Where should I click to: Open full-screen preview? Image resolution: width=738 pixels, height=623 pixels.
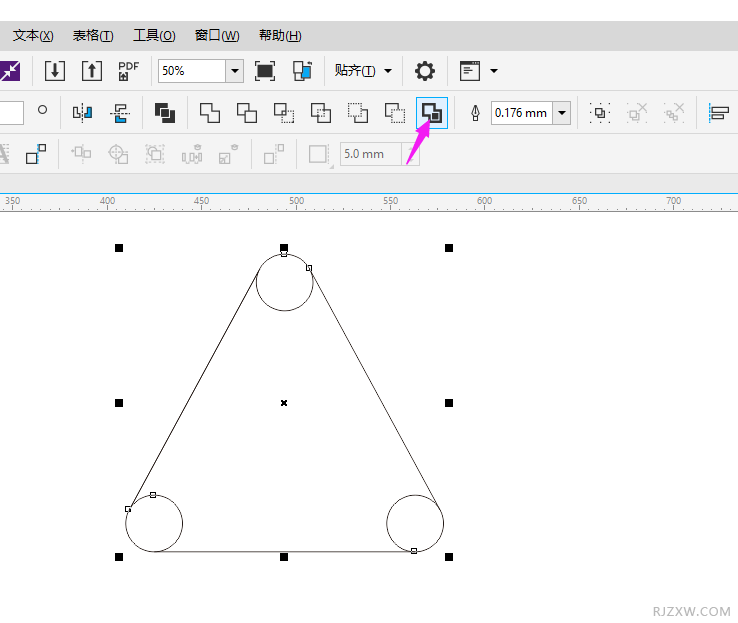coord(265,71)
